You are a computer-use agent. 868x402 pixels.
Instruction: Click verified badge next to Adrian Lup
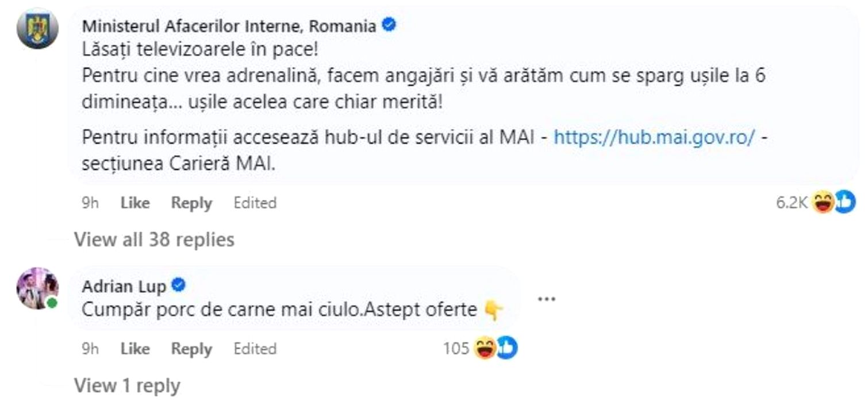179,285
